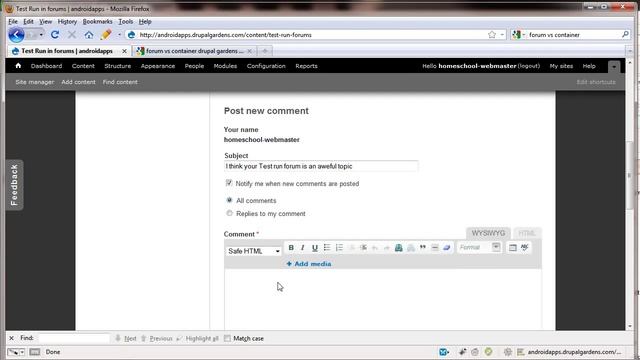Screen dimensions: 640x360
Task: Open the File menu
Action: pyautogui.click(x=13, y=21)
